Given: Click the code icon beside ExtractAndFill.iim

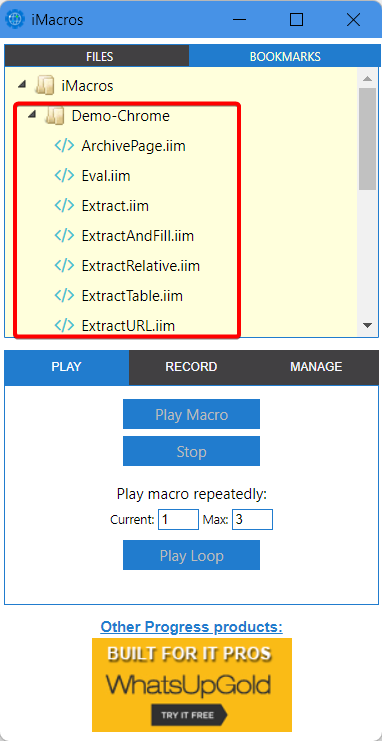Looking at the screenshot, I should click(x=64, y=235).
